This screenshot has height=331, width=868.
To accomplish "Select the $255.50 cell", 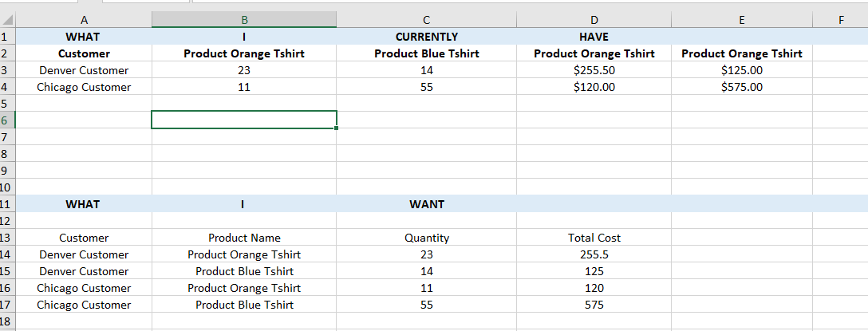I will click(594, 70).
